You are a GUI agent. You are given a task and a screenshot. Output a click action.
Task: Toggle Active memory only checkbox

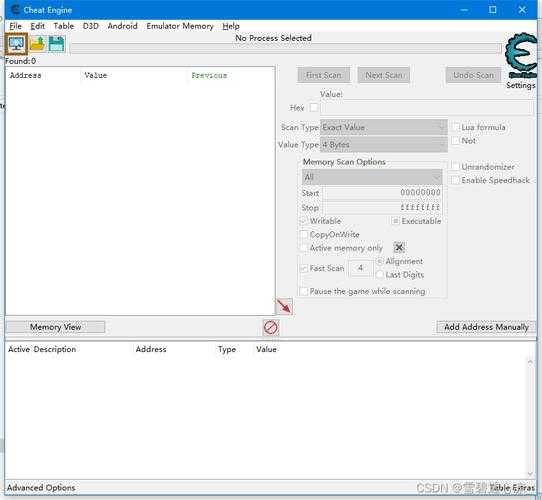pyautogui.click(x=304, y=248)
